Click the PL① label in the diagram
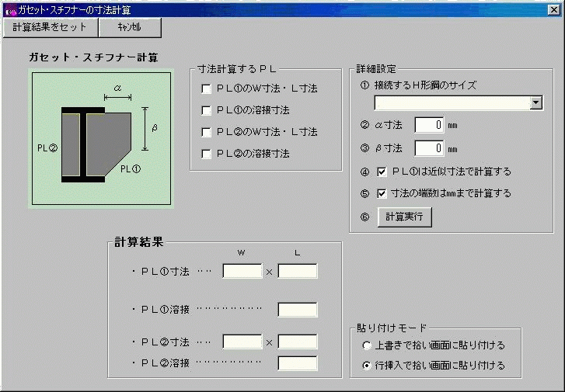This screenshot has height=392, width=565. (x=131, y=168)
